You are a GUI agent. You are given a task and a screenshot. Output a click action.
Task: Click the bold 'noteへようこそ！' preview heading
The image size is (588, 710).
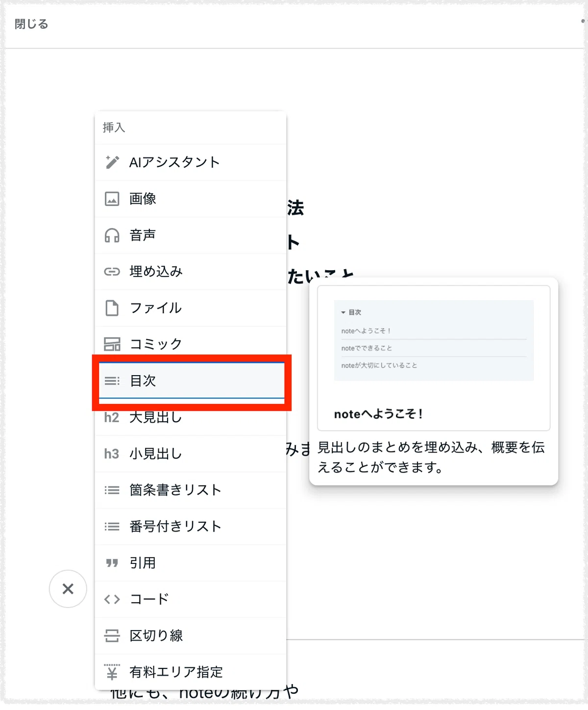[x=378, y=414]
